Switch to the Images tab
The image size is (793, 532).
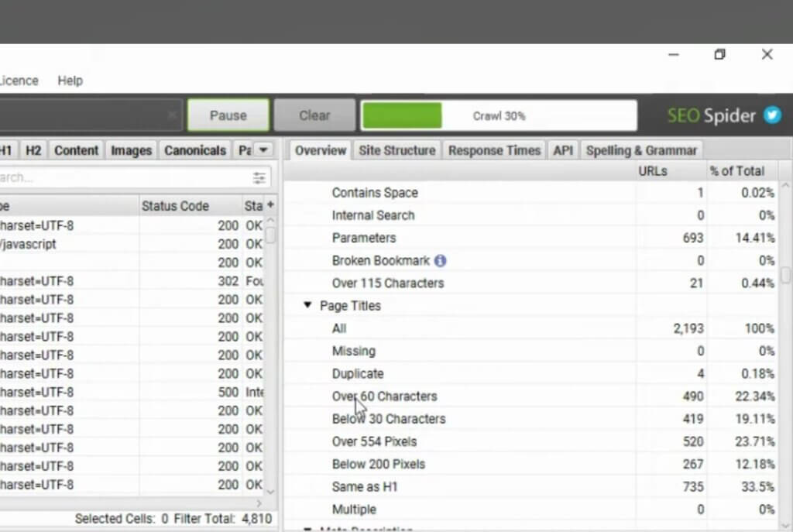click(x=131, y=150)
